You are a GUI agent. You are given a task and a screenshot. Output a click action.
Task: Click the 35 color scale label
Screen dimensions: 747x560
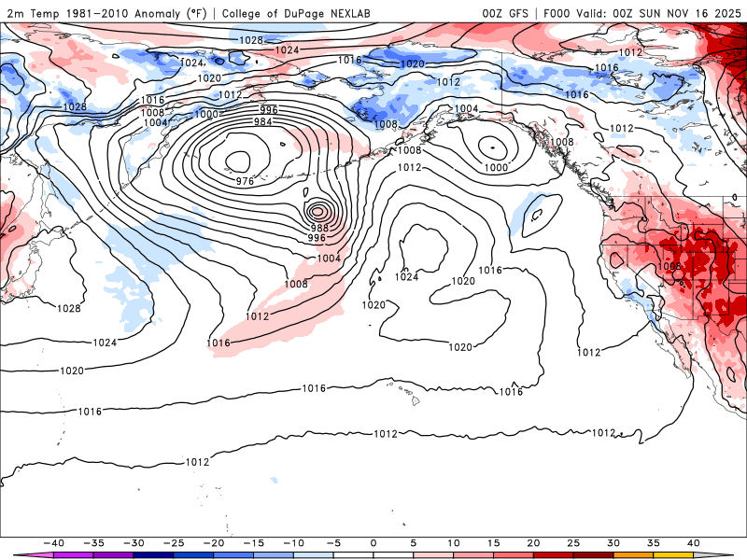tap(654, 543)
